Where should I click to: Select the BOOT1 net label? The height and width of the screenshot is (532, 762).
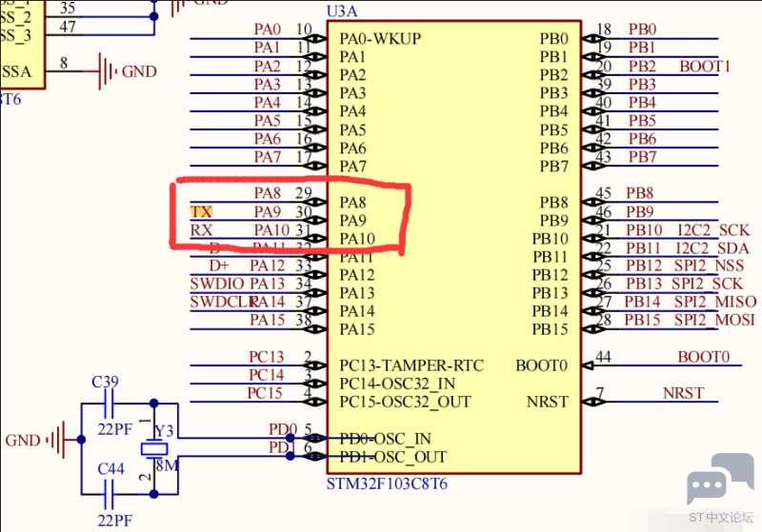point(705,66)
